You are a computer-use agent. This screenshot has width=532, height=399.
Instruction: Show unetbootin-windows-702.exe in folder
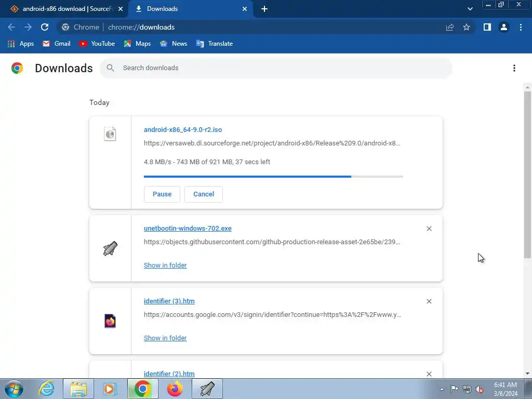(165, 265)
